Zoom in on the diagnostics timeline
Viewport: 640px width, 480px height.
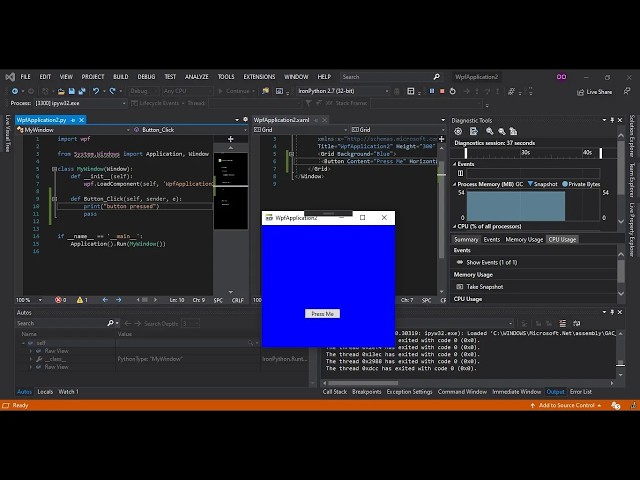(x=489, y=131)
